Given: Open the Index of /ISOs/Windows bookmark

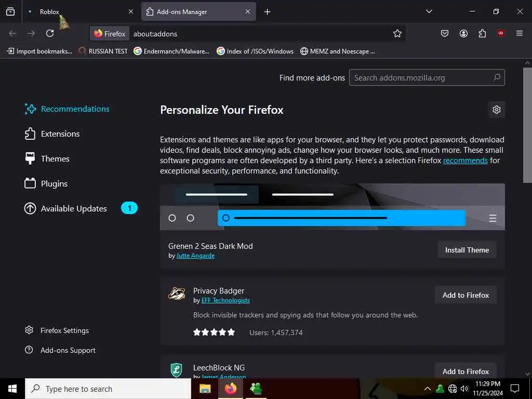Looking at the screenshot, I should [x=255, y=51].
